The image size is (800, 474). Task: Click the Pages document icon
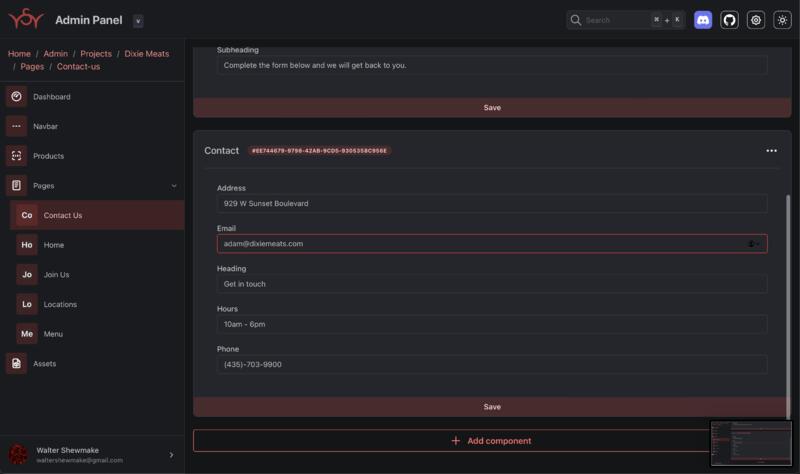[x=16, y=185]
